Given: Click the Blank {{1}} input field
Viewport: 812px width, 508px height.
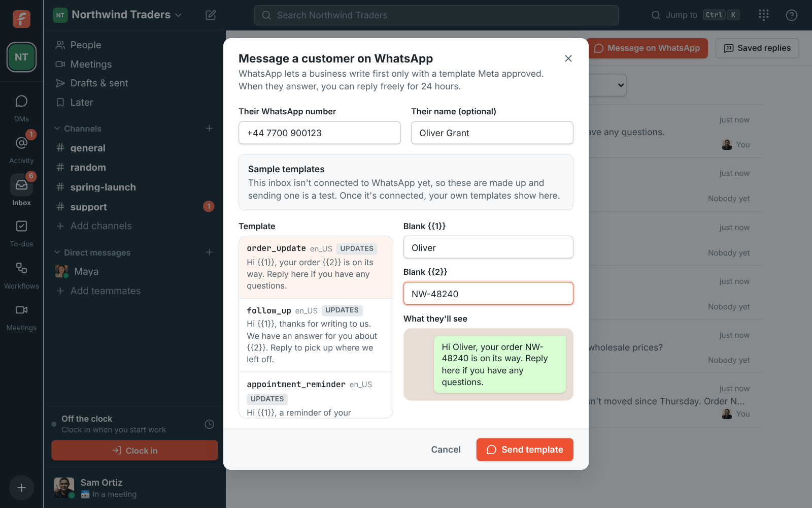Looking at the screenshot, I should [x=488, y=247].
